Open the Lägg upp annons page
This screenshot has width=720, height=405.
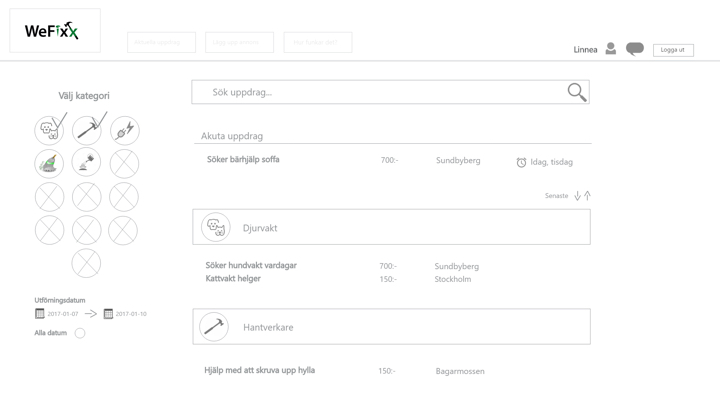click(239, 42)
